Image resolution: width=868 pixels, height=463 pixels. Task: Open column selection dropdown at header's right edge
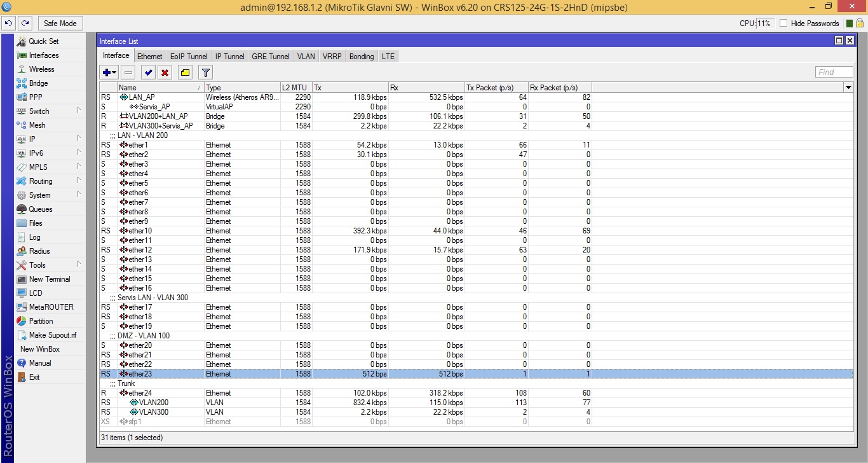849,87
